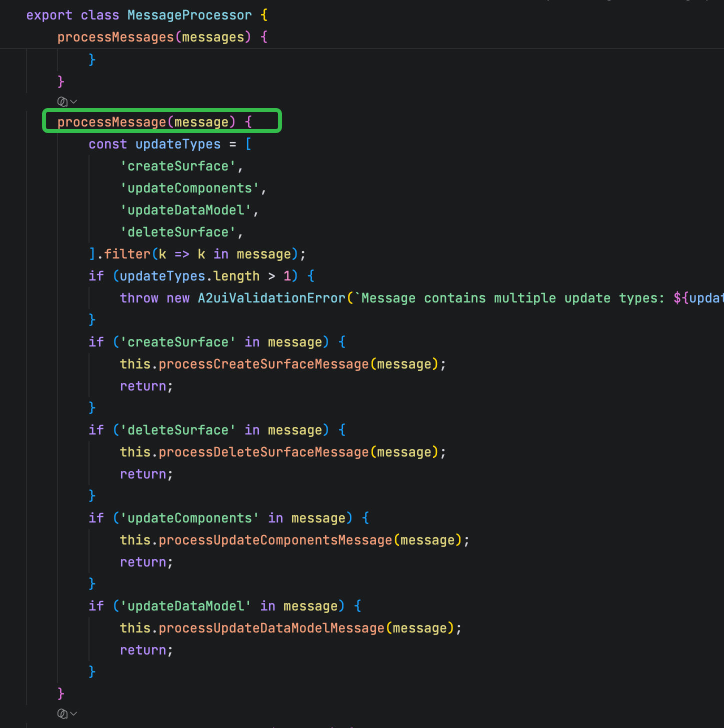Click "if ('deleteSurface' in message) {" line
The width and height of the screenshot is (724, 728).
pos(217,430)
